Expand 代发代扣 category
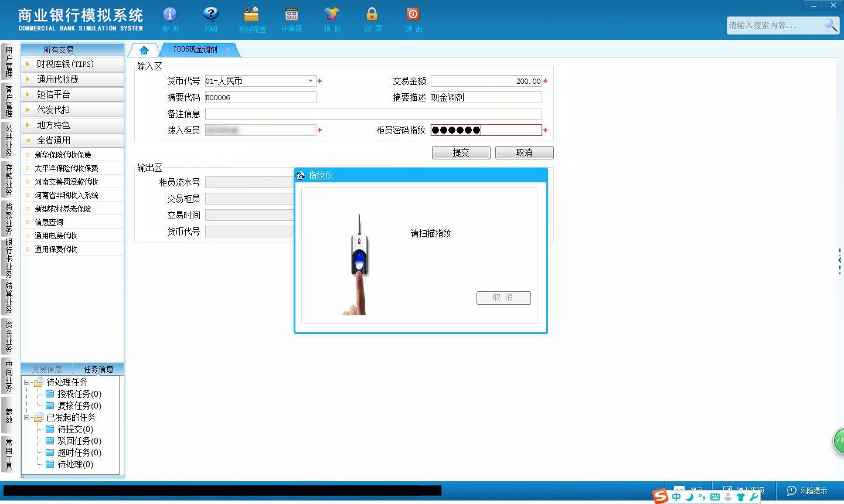This screenshot has height=504, width=844. 73,110
